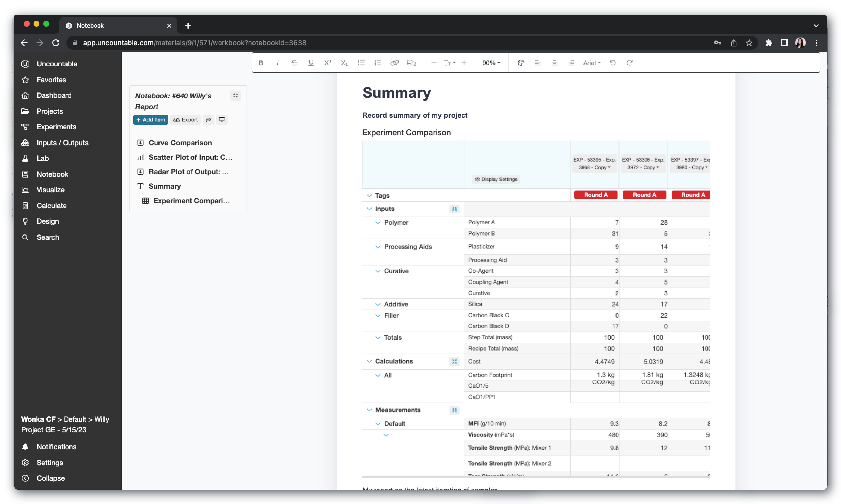Apply bulleted list formatting
Image resolution: width=841 pixels, height=504 pixels.
[361, 63]
